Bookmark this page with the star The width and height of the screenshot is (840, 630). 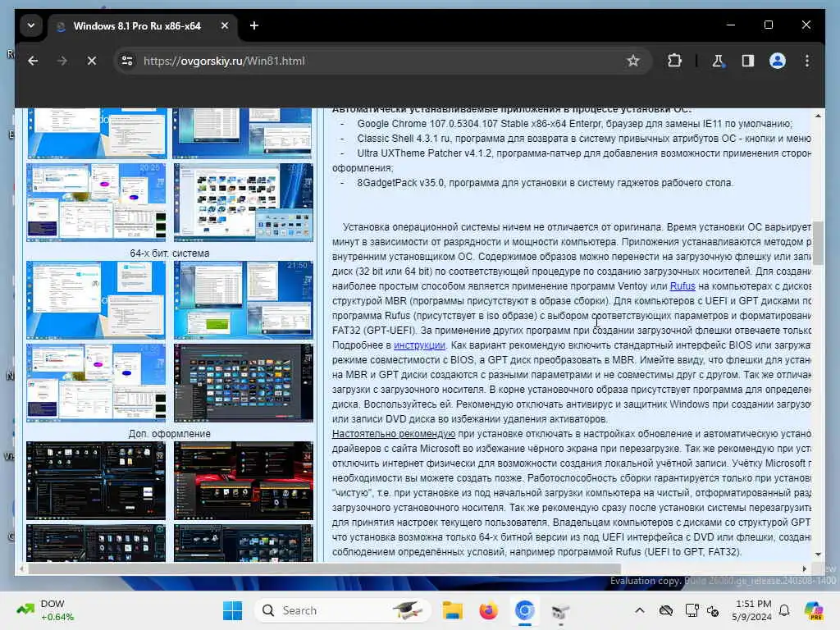point(632,61)
